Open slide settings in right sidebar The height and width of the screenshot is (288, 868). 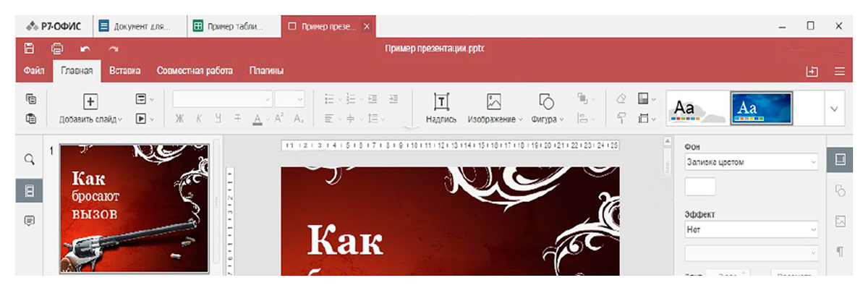(x=840, y=160)
